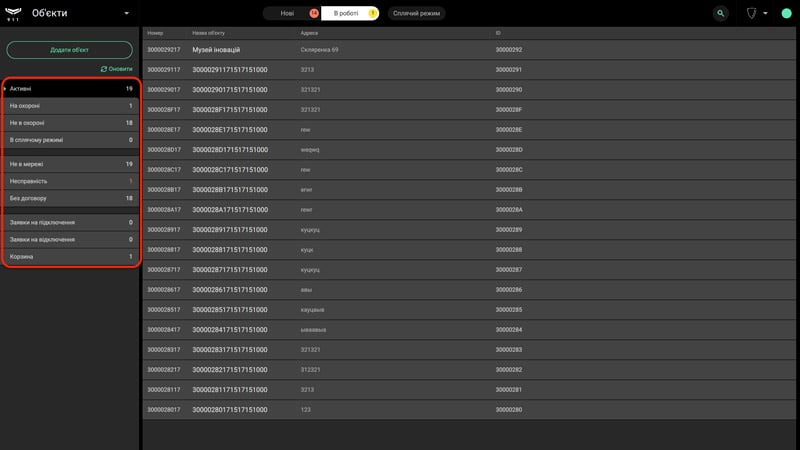Click address 123 in last row
This screenshot has height=450, width=800.
(306, 410)
